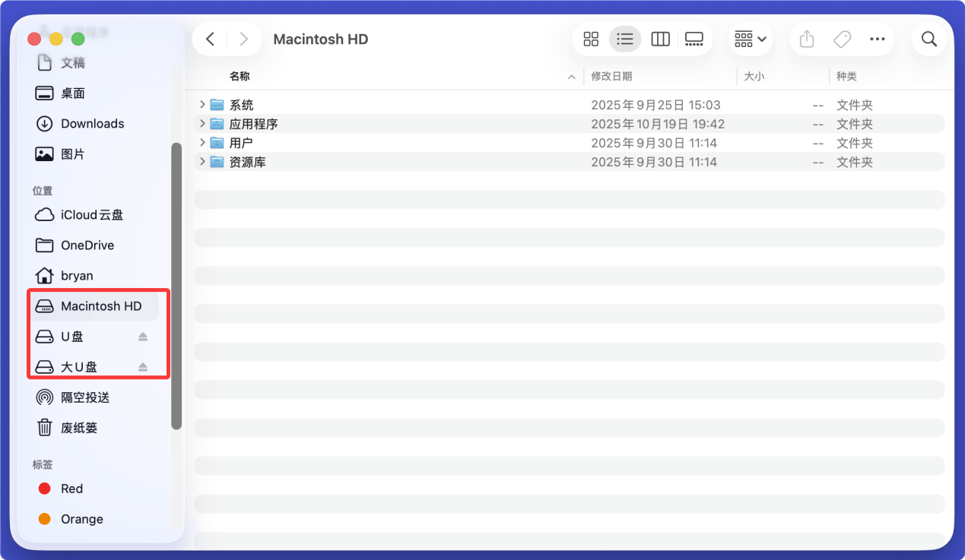965x560 pixels.
Task: Select the Red tag
Action: point(71,489)
